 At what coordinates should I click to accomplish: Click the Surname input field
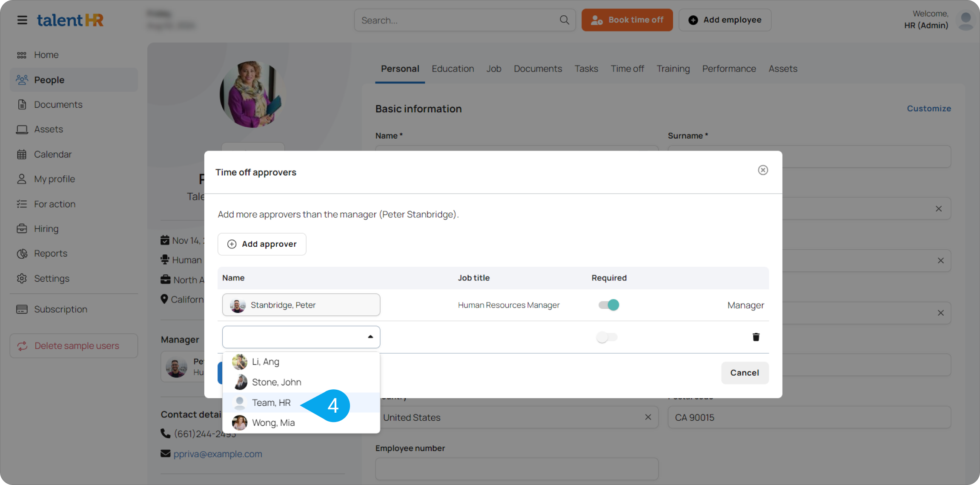coord(809,157)
